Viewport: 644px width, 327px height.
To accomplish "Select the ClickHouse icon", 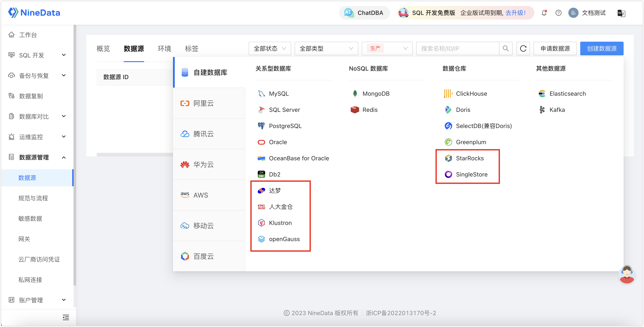I will pos(448,94).
